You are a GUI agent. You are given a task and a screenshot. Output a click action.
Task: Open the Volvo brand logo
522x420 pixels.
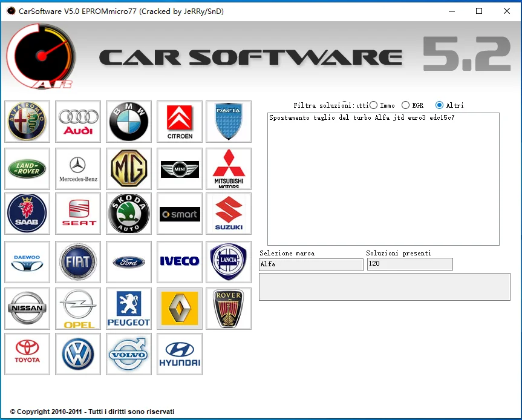coord(129,354)
